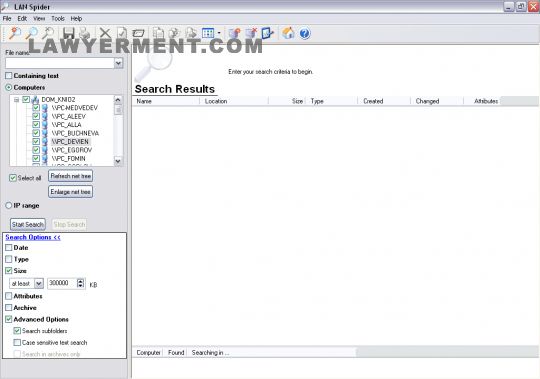
Task: Open the File name dropdown arrow
Action: 118,63
